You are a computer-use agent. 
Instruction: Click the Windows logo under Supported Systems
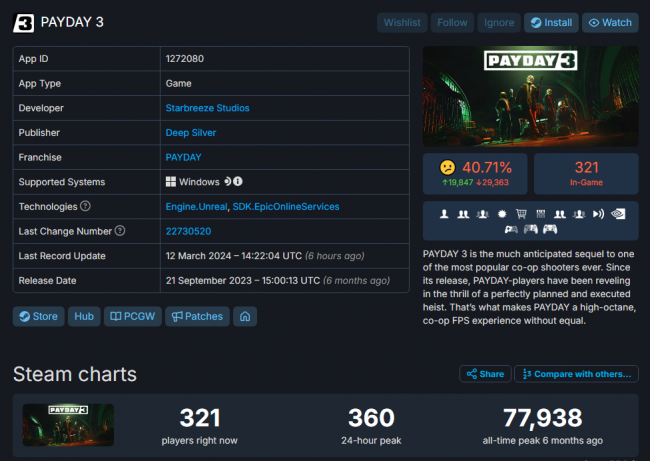coord(171,182)
